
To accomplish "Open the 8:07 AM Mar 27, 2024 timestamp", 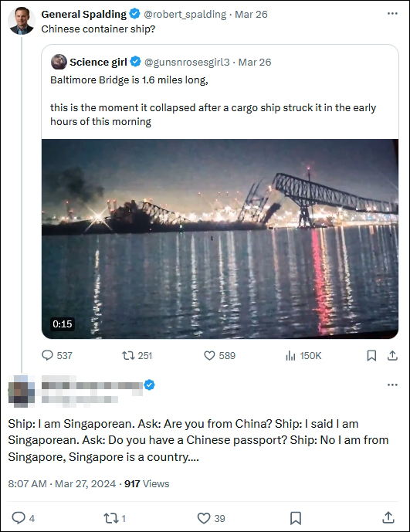I will [x=62, y=483].
